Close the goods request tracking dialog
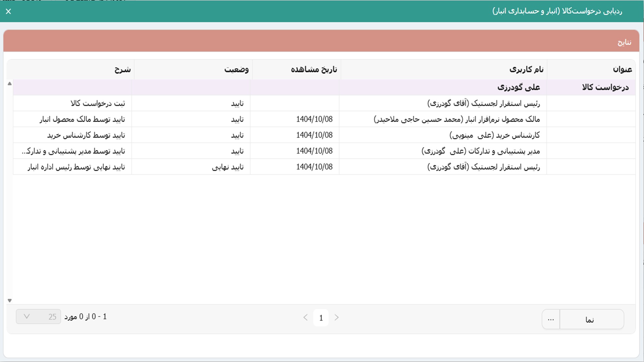The width and height of the screenshot is (644, 362). click(x=8, y=11)
